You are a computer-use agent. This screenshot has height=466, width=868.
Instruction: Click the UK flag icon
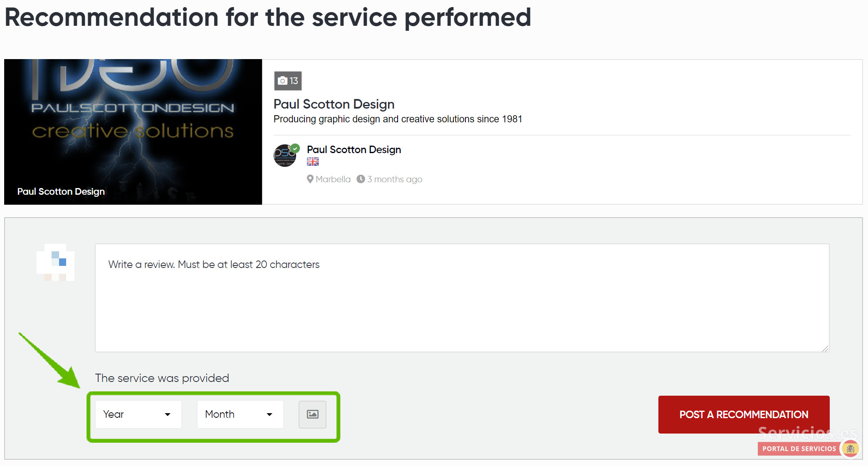[x=313, y=161]
